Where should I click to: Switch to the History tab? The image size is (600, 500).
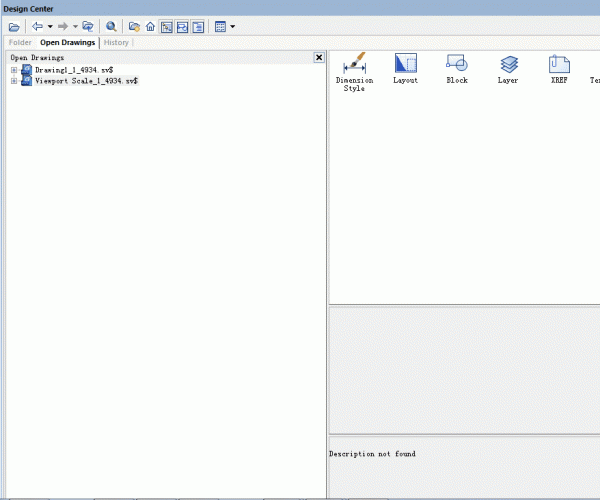[116, 42]
